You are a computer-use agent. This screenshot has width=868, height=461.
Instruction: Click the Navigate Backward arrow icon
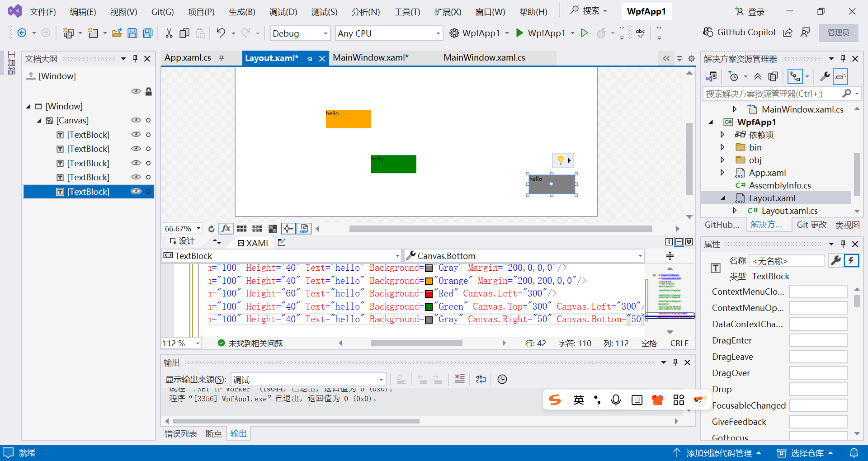click(22, 33)
